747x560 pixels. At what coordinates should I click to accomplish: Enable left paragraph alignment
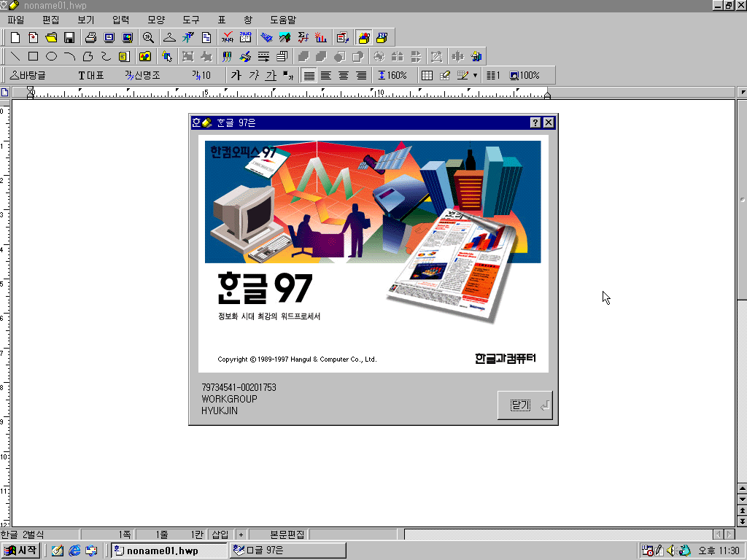[326, 75]
